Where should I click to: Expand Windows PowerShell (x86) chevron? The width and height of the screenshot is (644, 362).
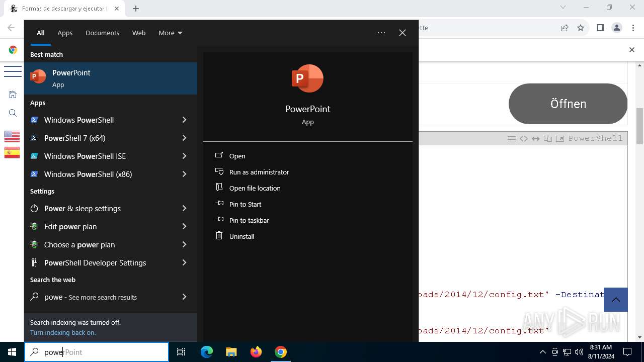(x=184, y=174)
